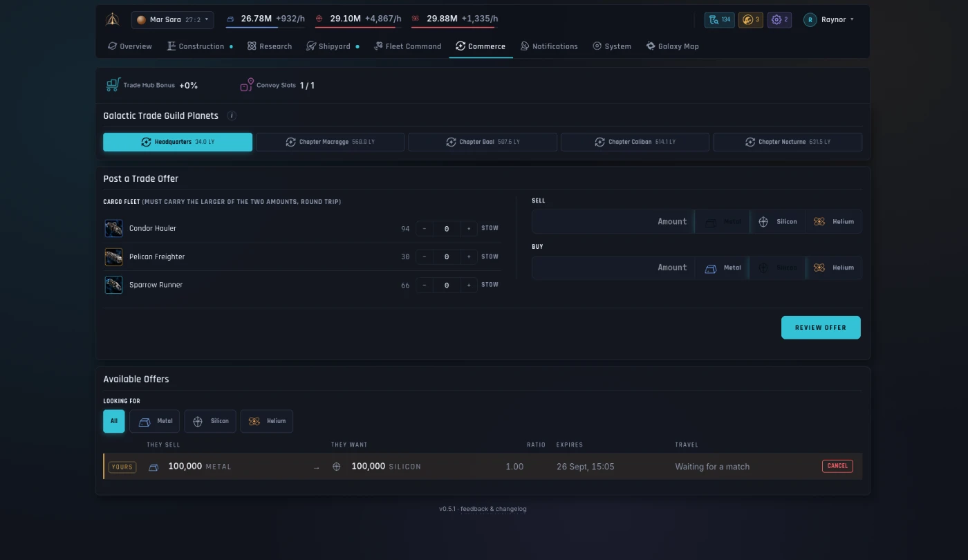The height and width of the screenshot is (560, 968).
Task: Open the Galaxy Map tab
Action: coord(672,46)
